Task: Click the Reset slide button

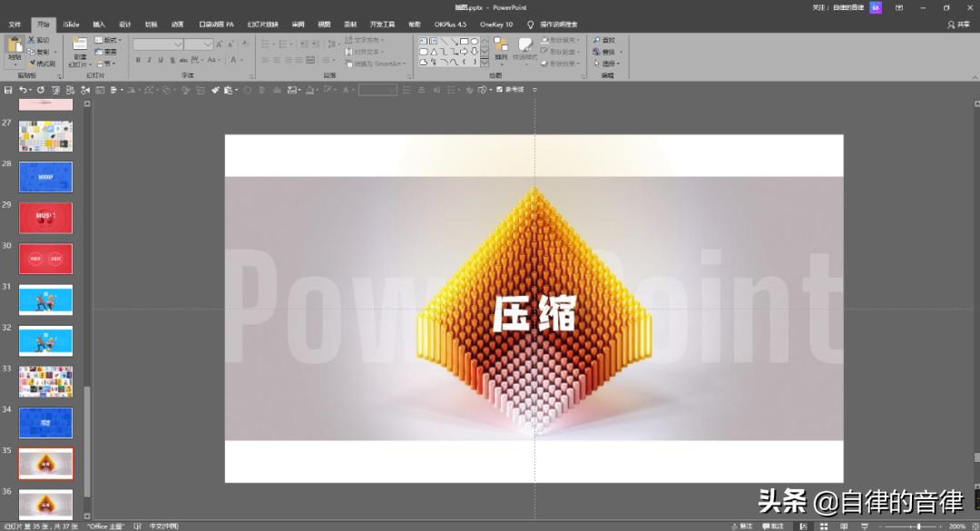Action: click(x=105, y=52)
